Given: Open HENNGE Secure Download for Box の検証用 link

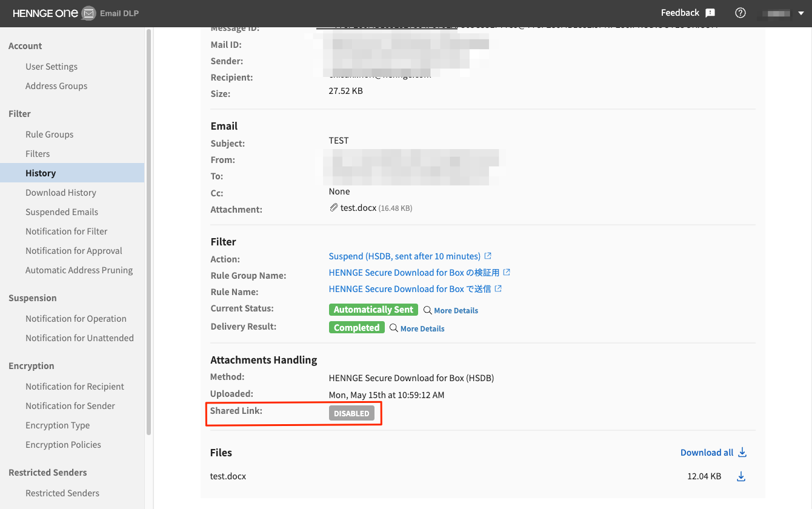Looking at the screenshot, I should pyautogui.click(x=414, y=273).
